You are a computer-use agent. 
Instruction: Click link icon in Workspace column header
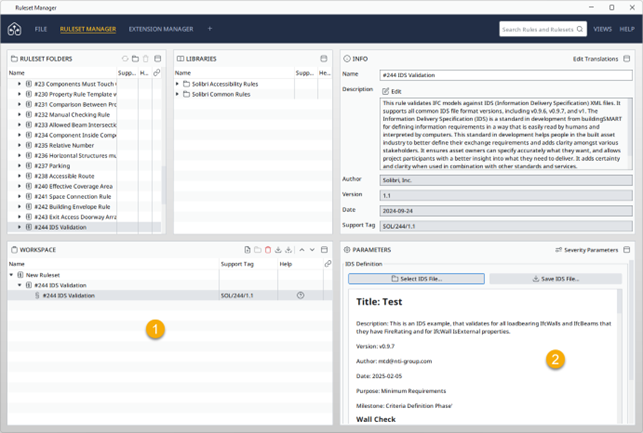(x=328, y=264)
